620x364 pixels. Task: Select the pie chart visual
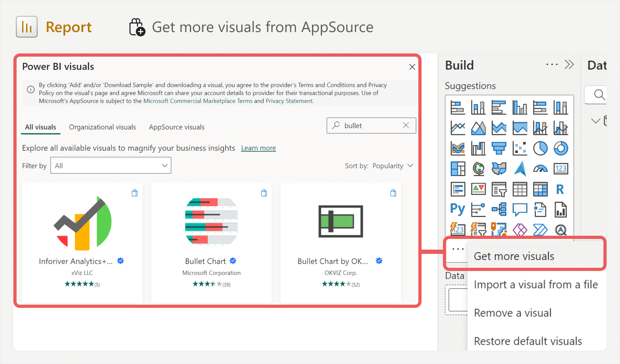pyautogui.click(x=540, y=148)
